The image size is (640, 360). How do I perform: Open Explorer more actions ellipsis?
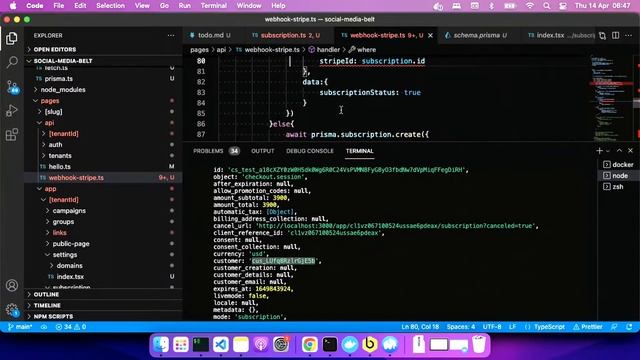(171, 36)
